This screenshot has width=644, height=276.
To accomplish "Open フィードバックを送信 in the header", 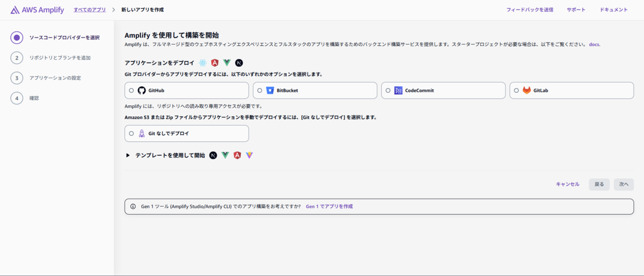I will (530, 10).
